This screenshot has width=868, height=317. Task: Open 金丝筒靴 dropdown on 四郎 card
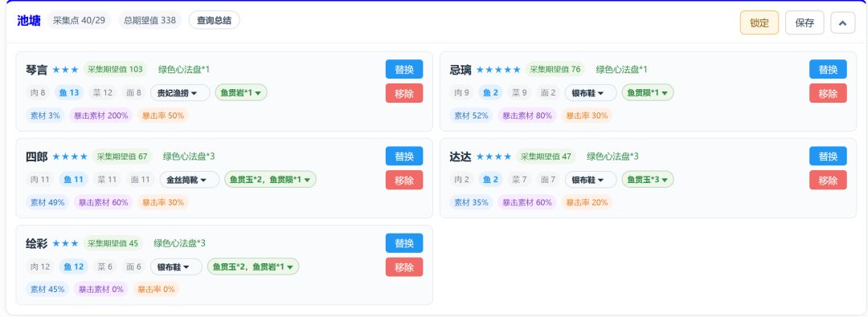click(190, 180)
